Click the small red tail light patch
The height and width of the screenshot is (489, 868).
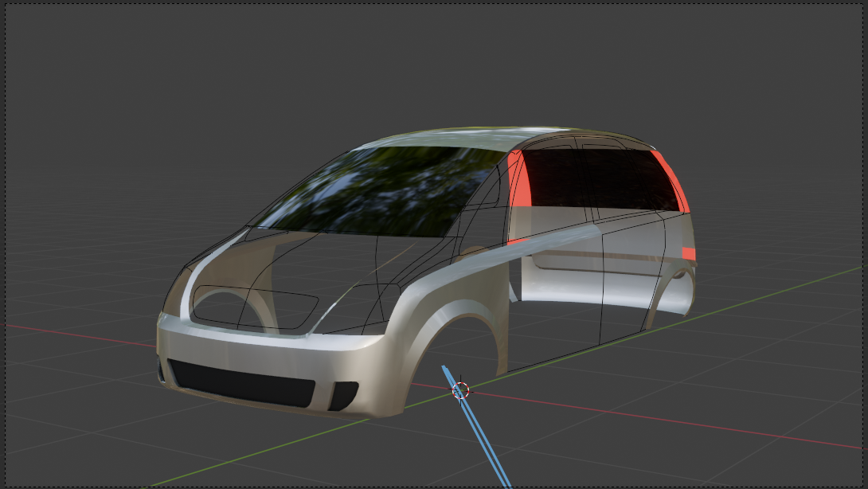point(688,254)
